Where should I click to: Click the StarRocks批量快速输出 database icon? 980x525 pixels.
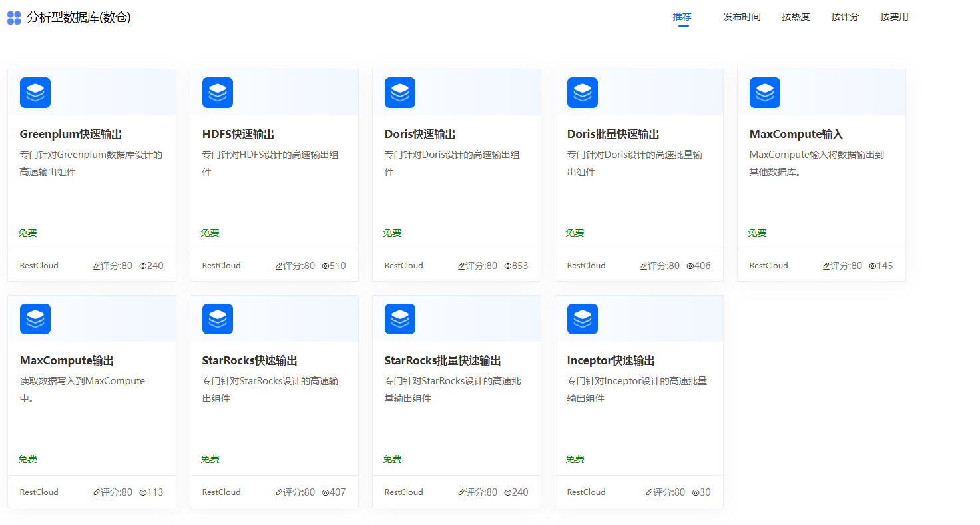[x=400, y=319]
